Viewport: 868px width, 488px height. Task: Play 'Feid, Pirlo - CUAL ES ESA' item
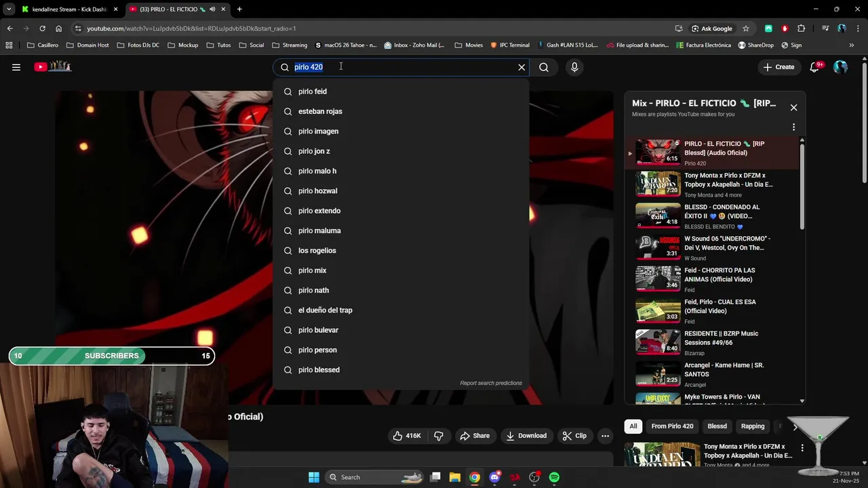click(712, 311)
